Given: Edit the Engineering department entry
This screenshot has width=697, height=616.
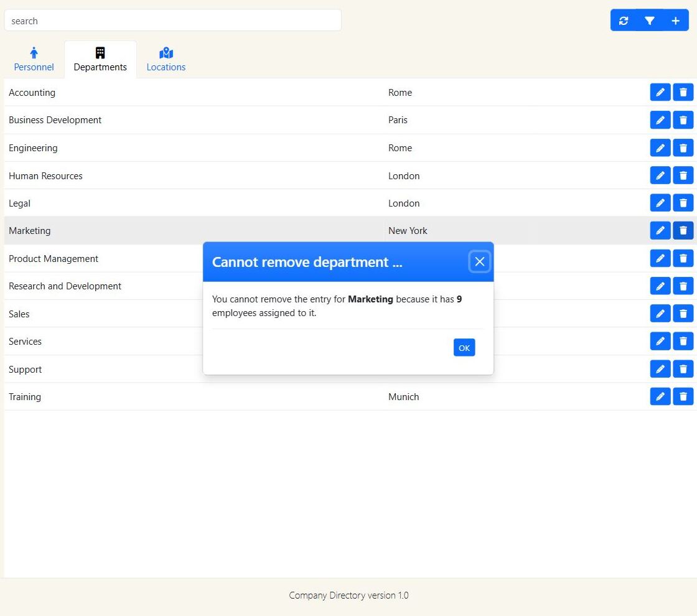Looking at the screenshot, I should point(660,148).
